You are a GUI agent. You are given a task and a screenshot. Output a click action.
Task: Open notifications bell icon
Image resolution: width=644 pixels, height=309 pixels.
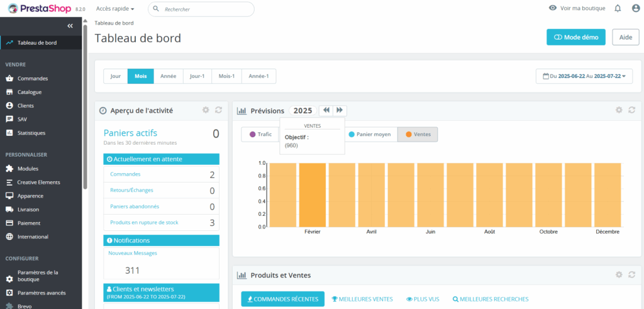click(618, 8)
